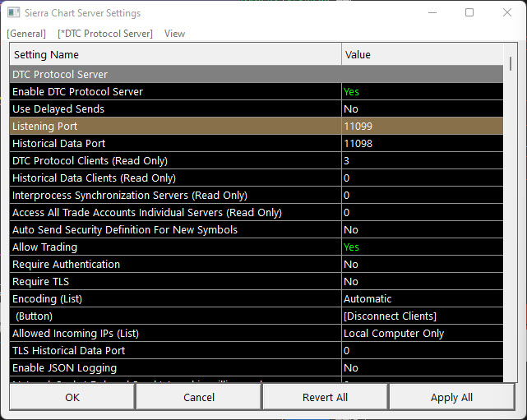Open the [*DTC Protocol Server] menu
This screenshot has height=420, width=527.
(x=105, y=34)
